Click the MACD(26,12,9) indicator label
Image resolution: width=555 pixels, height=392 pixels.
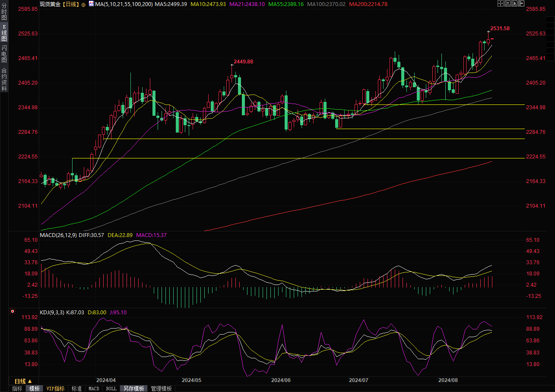click(x=58, y=235)
